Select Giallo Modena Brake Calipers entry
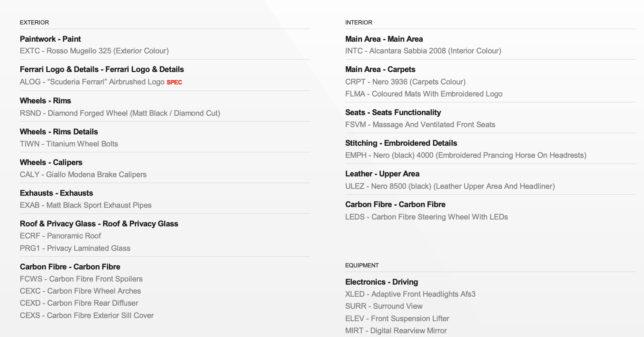Screen dimensions: 644x337 pos(83,175)
